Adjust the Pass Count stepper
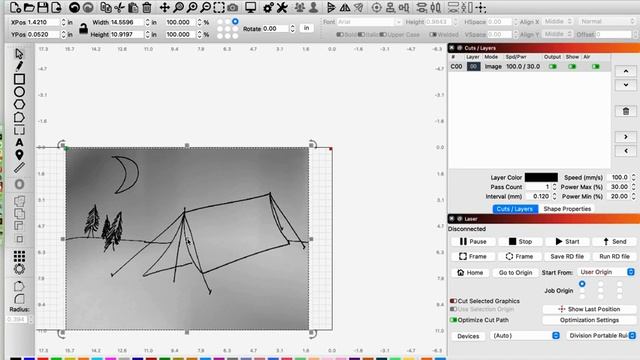Viewport: 640px width, 360px height. point(554,187)
